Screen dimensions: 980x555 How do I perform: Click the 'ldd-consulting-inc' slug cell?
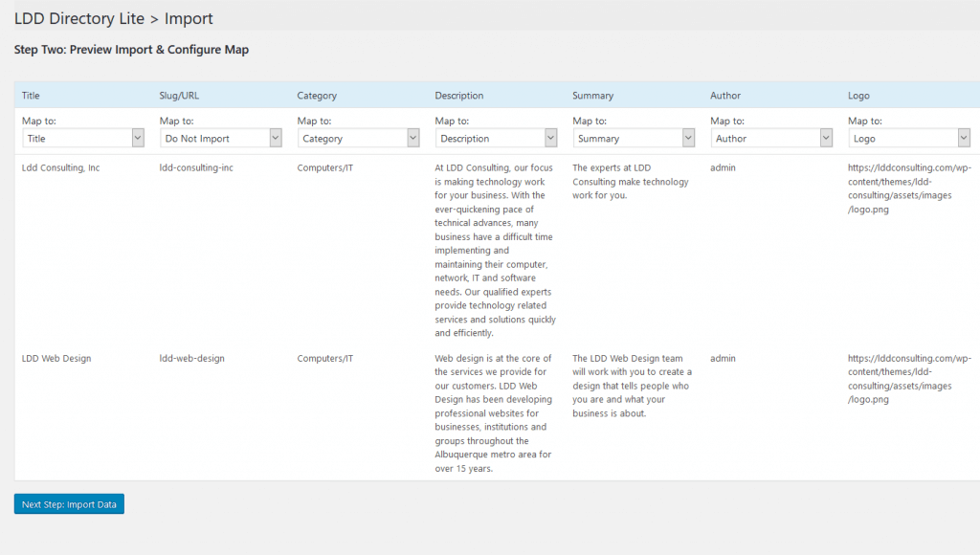(x=196, y=167)
